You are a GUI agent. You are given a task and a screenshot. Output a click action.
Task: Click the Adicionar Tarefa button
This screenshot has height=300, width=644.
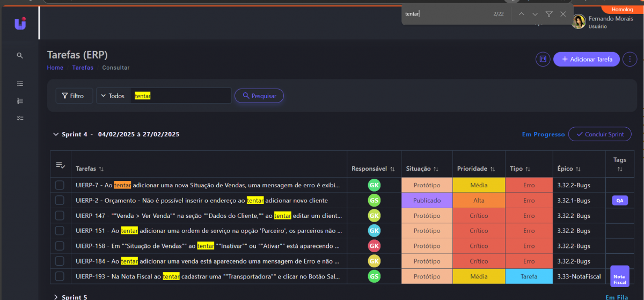point(587,59)
